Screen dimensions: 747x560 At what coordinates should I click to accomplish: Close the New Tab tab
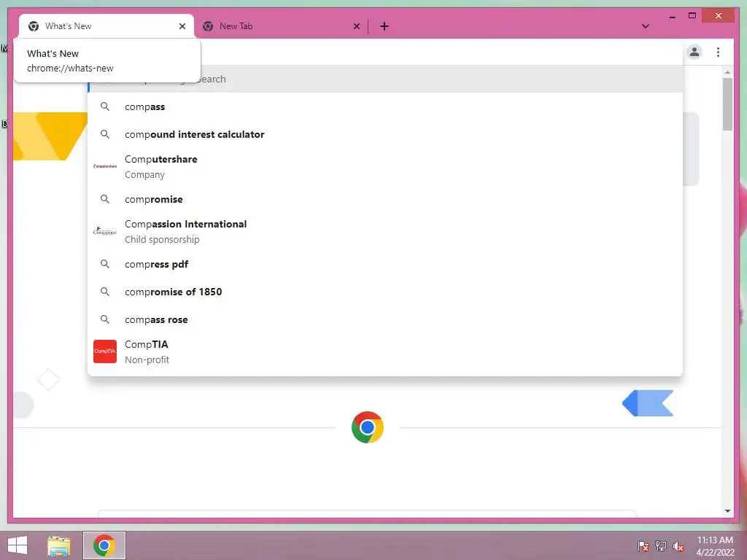coord(356,26)
